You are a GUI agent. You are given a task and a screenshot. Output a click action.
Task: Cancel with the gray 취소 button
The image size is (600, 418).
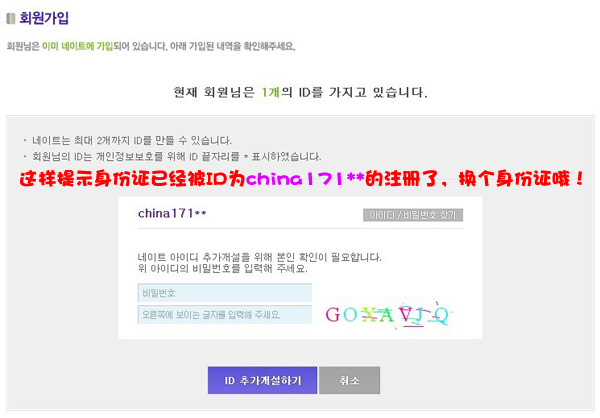[x=350, y=380]
